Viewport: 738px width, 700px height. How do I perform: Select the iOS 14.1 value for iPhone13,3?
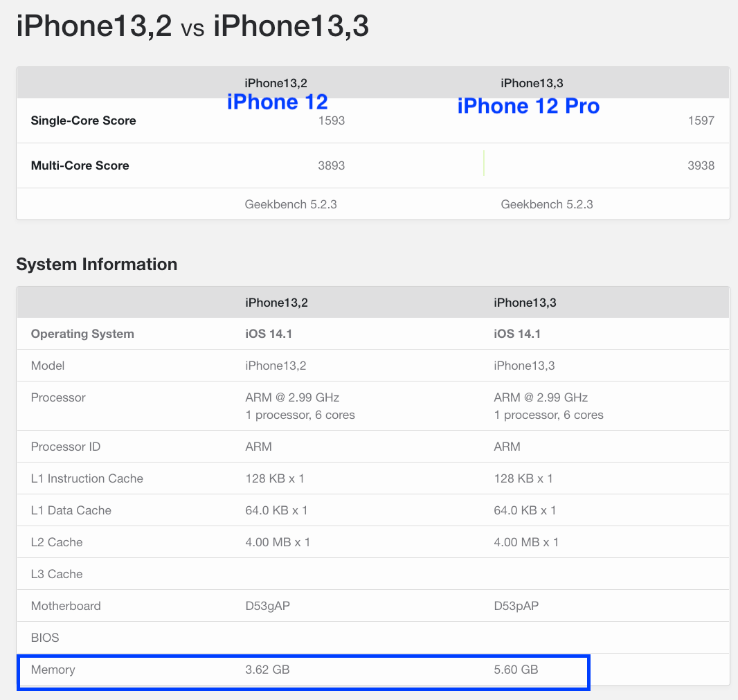click(x=517, y=334)
